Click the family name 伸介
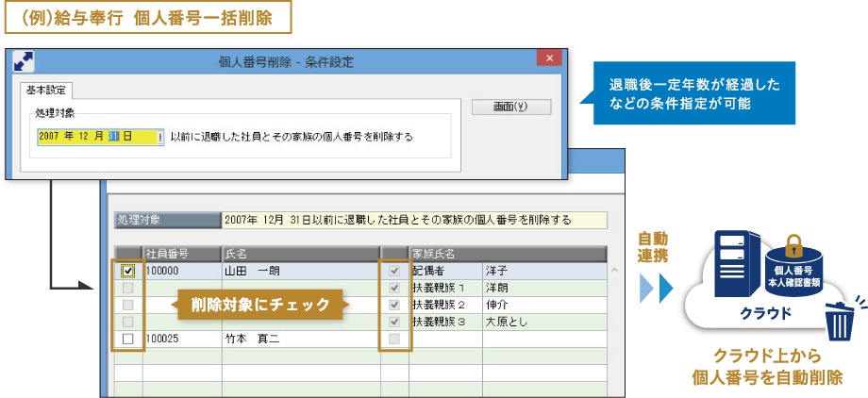 (x=544, y=305)
